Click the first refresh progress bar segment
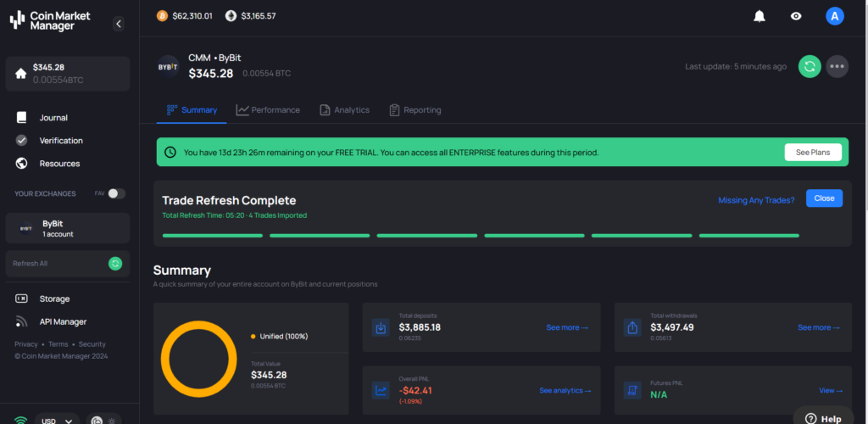Screen dimensions: 868x424 pos(213,235)
